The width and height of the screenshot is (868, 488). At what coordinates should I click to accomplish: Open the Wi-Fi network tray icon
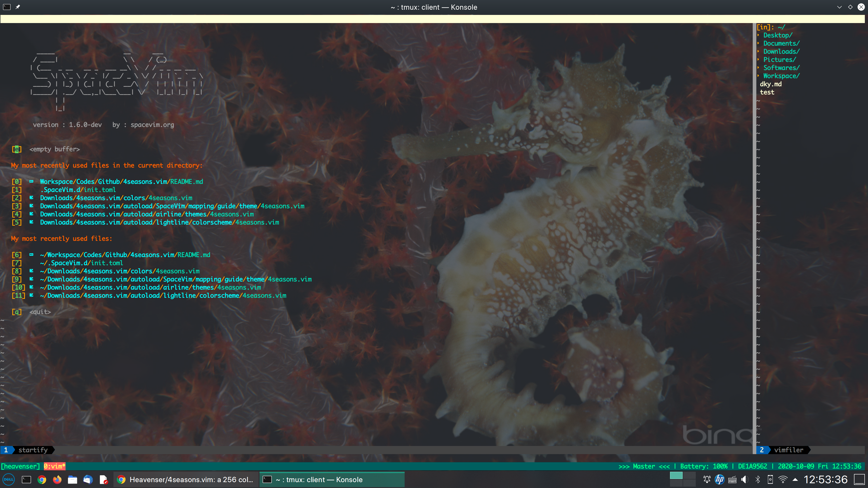pos(783,480)
